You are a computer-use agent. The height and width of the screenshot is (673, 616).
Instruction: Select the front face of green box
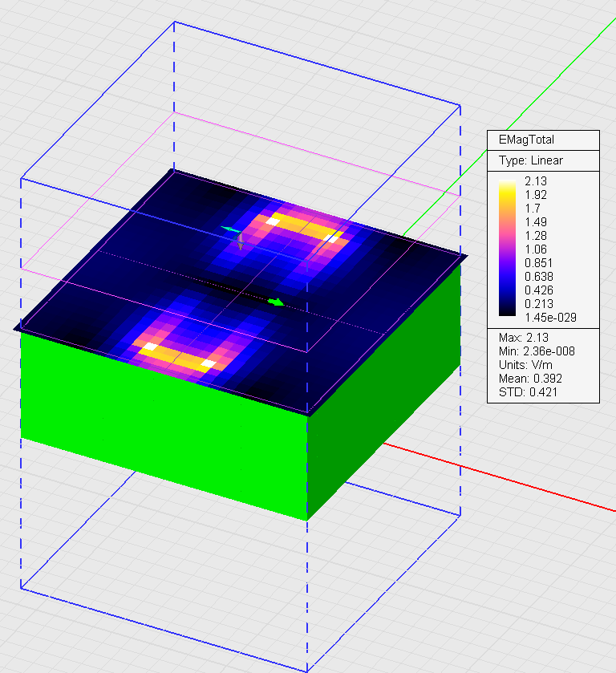[x=160, y=425]
